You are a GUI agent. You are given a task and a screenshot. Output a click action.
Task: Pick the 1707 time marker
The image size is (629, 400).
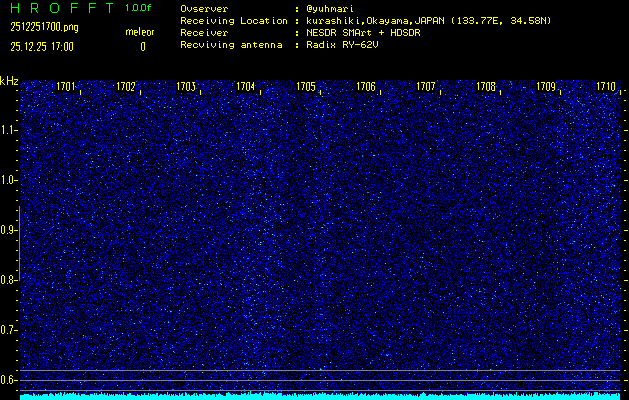click(426, 87)
